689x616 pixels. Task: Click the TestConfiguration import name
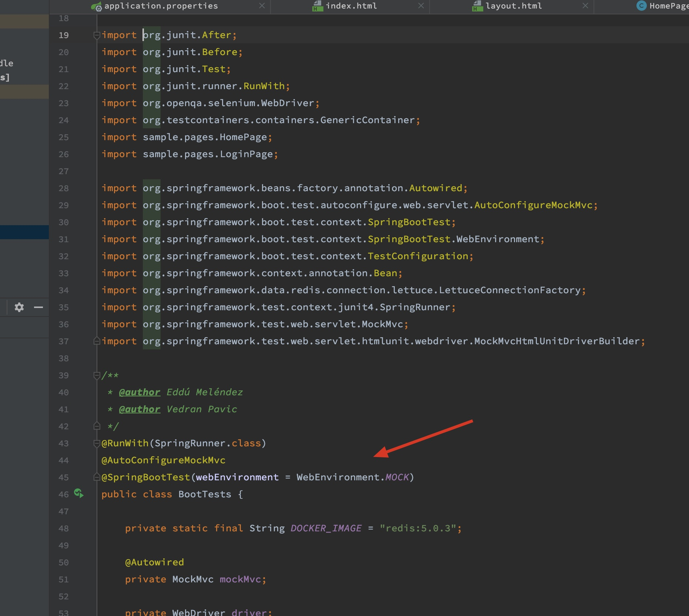pyautogui.click(x=418, y=256)
